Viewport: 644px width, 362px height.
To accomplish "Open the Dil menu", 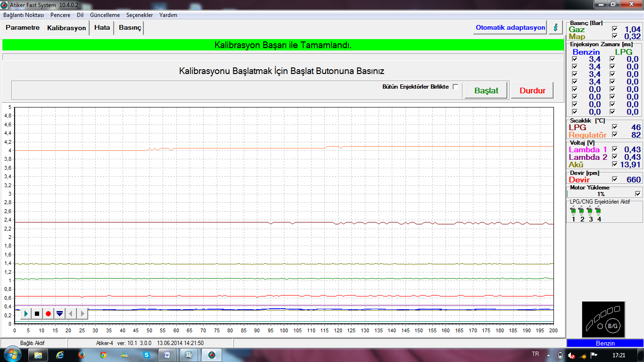I will (x=80, y=15).
